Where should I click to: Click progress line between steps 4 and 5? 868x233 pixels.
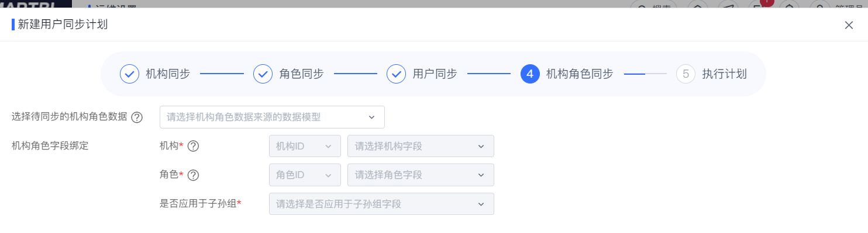pos(645,74)
